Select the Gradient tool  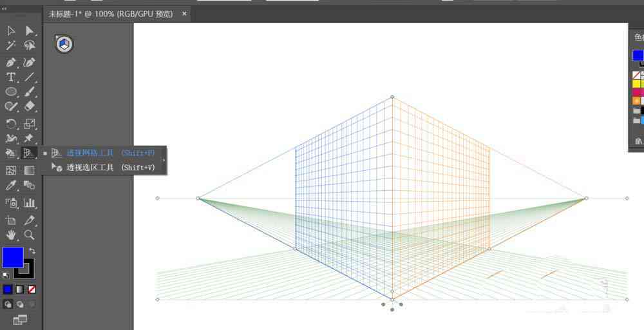[x=30, y=170]
